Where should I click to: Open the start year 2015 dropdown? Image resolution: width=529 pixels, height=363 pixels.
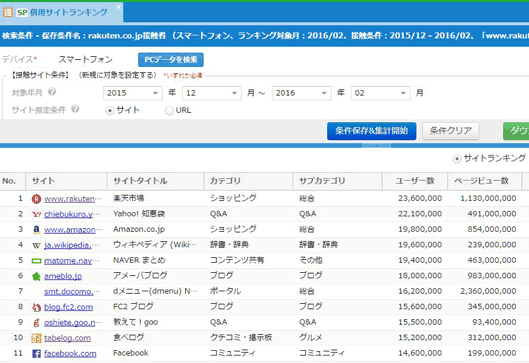132,93
